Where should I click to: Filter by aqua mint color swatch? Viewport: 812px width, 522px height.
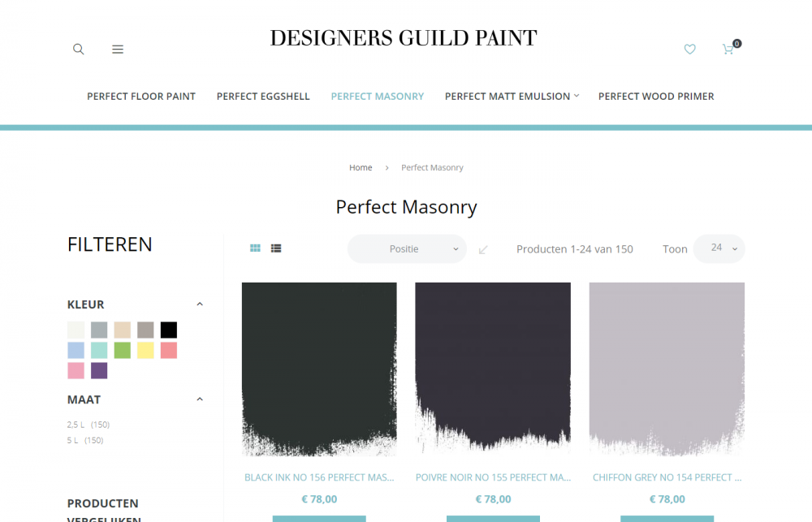pyautogui.click(x=99, y=350)
